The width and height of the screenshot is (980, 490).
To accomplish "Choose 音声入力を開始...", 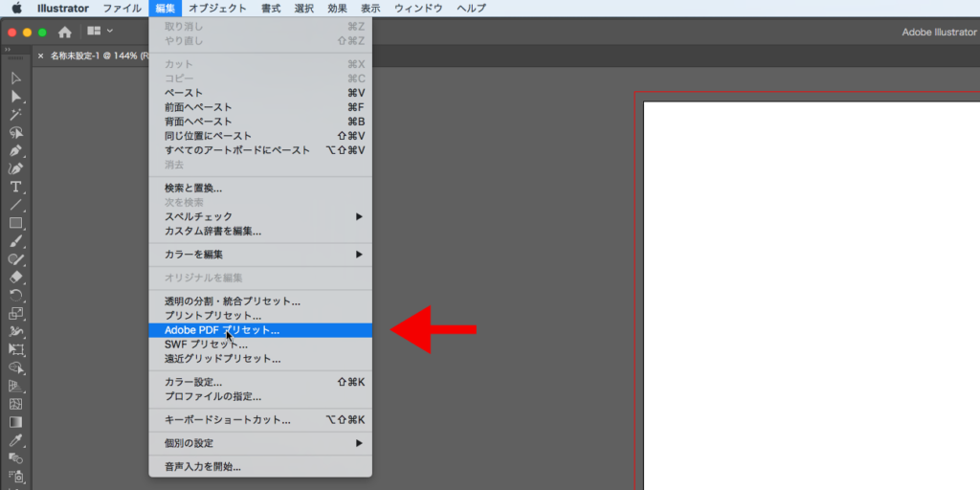I will click(260, 466).
